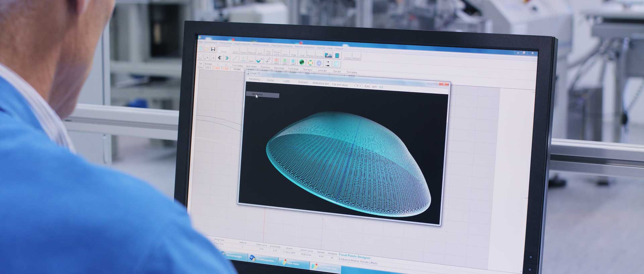Open the Remote assistance menu
The height and width of the screenshot is (274, 644).
coord(305,47)
